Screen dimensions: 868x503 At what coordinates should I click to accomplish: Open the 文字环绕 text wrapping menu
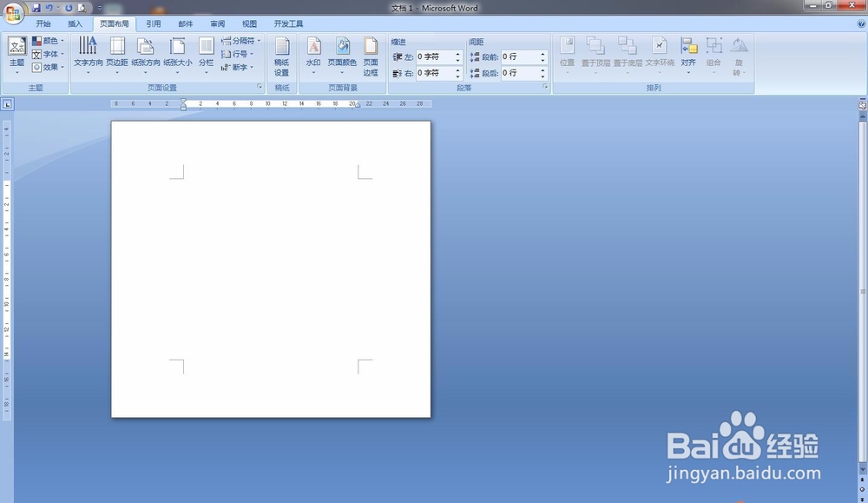pos(660,56)
